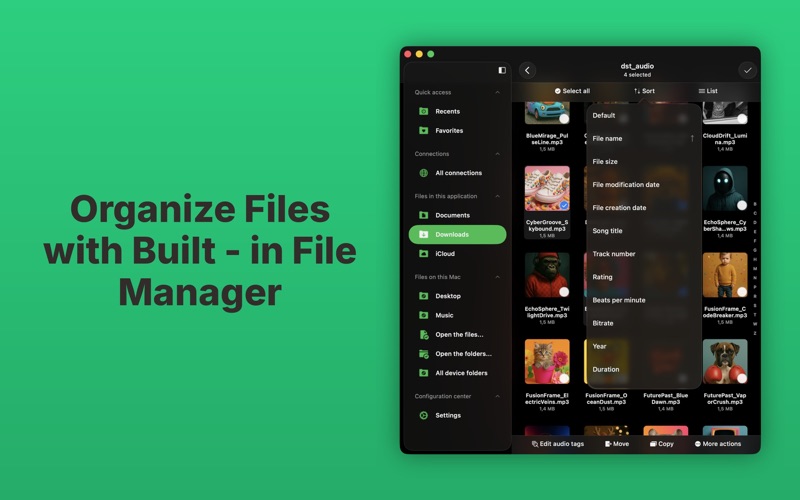
Task: Toggle the sidebar panel icon
Action: point(502,70)
